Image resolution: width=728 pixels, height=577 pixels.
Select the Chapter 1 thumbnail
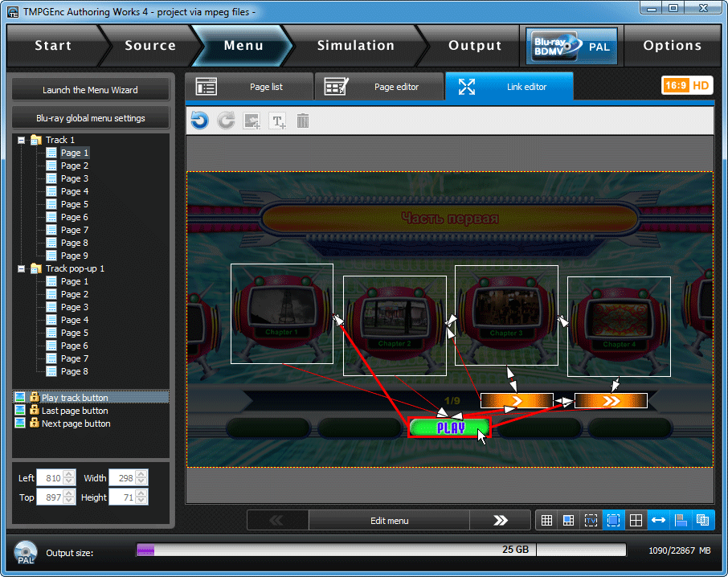tap(282, 313)
